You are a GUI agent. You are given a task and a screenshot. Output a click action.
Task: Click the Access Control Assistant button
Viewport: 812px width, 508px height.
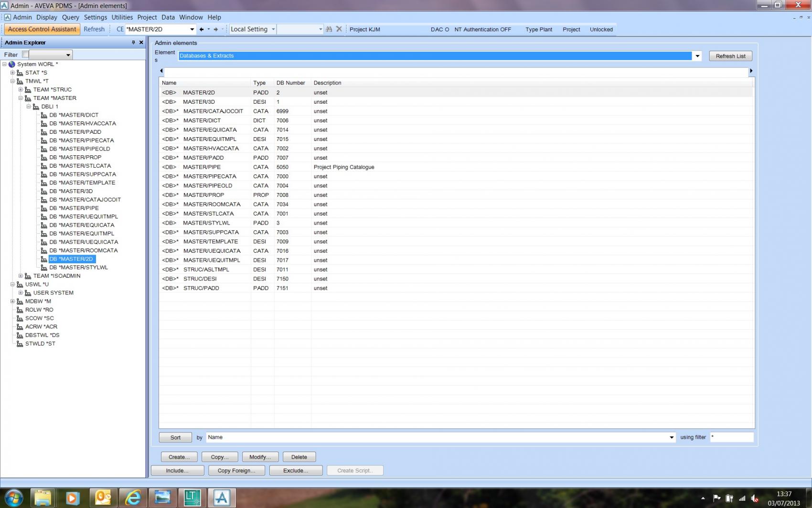42,29
